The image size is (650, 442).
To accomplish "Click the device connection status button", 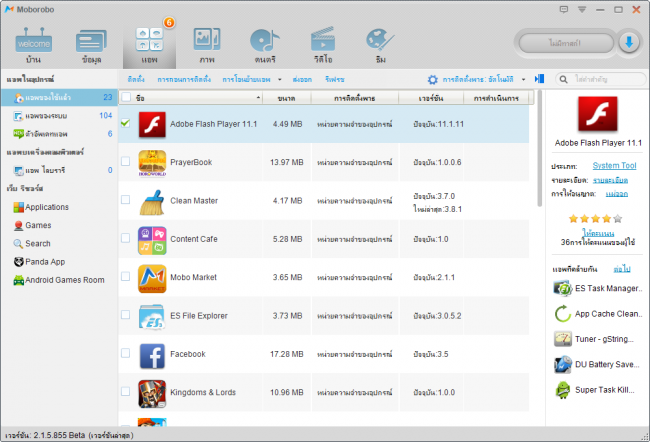I will click(566, 43).
